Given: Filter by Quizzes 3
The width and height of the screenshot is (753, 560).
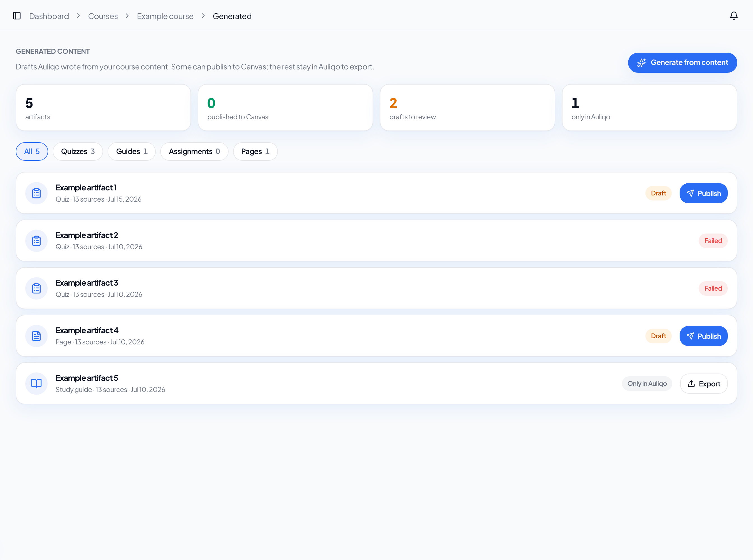Looking at the screenshot, I should (x=78, y=151).
